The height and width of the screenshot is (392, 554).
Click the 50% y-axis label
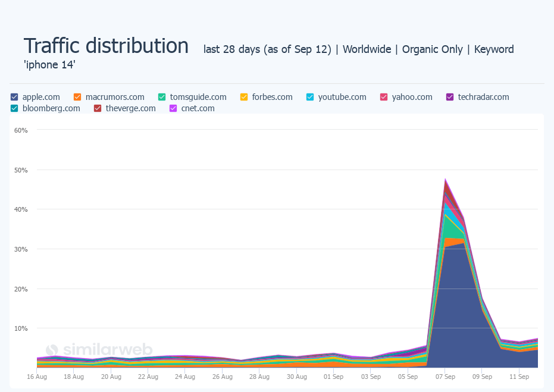[x=21, y=170]
